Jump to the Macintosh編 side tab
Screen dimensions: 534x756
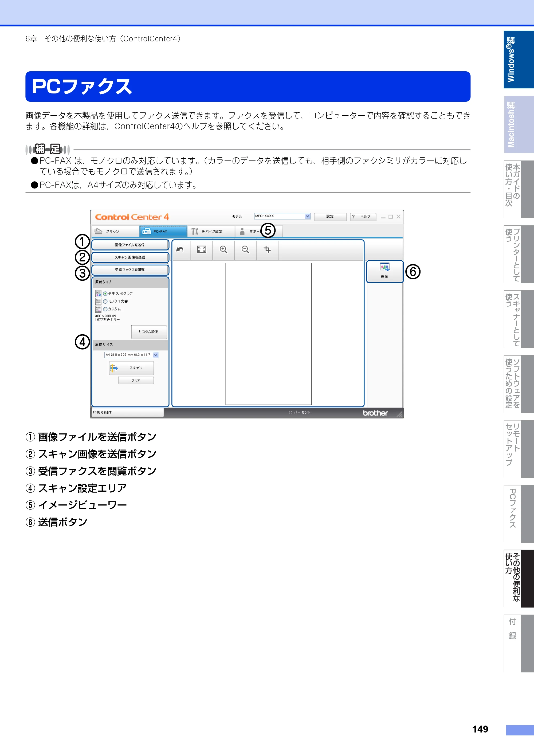click(x=519, y=124)
